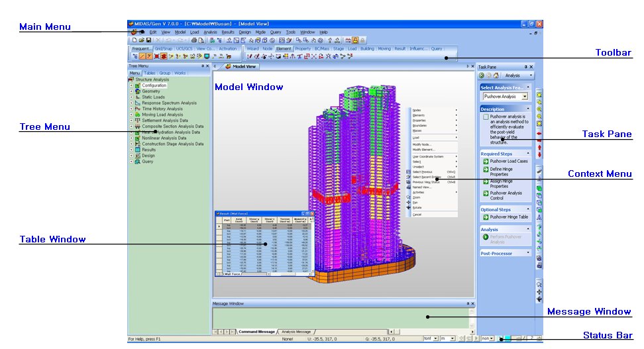The image size is (644, 349).
Task: Click the Print icon in the toolbar
Action: tap(194, 40)
